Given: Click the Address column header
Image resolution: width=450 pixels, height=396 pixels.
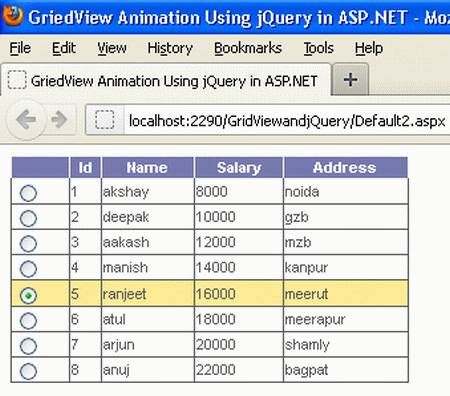Looking at the screenshot, I should click(x=345, y=167).
